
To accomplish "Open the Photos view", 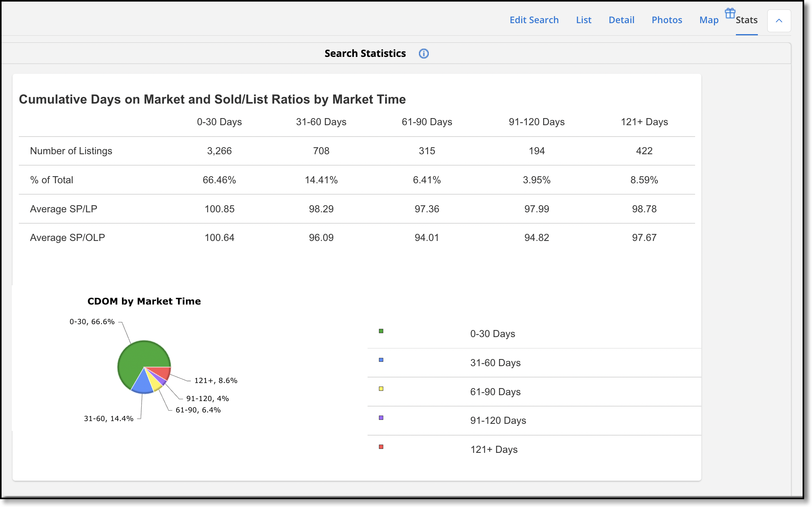I will point(667,20).
